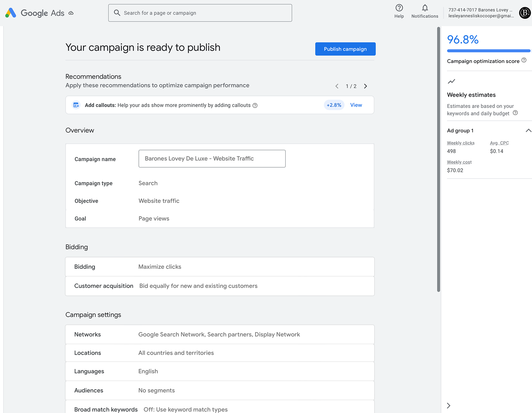
Task: Click the +2.8% score uplift badge
Action: point(334,105)
